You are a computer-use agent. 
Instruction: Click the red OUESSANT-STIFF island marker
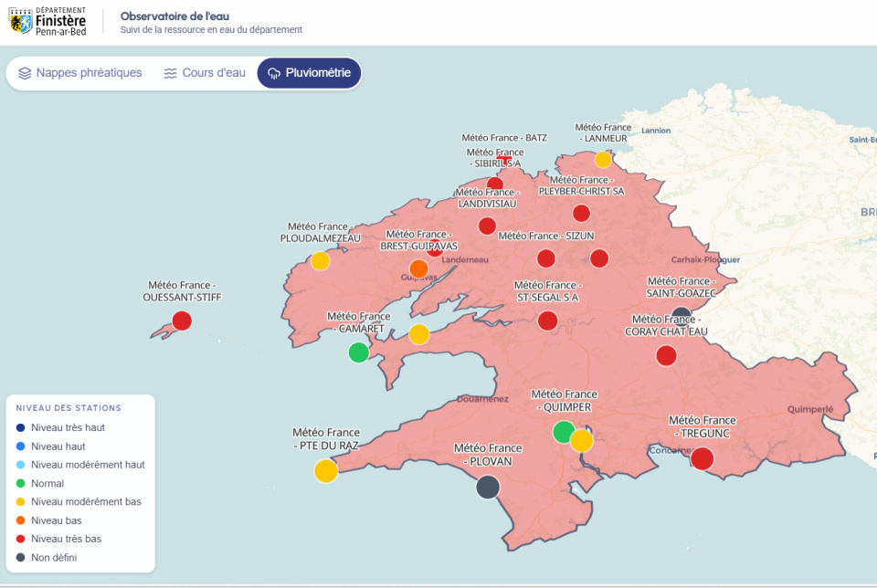(182, 320)
